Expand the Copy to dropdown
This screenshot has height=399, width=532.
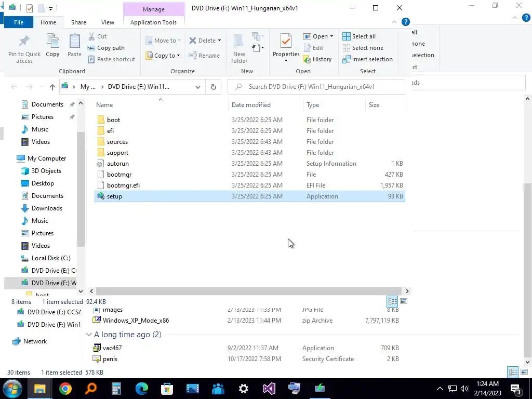(179, 55)
